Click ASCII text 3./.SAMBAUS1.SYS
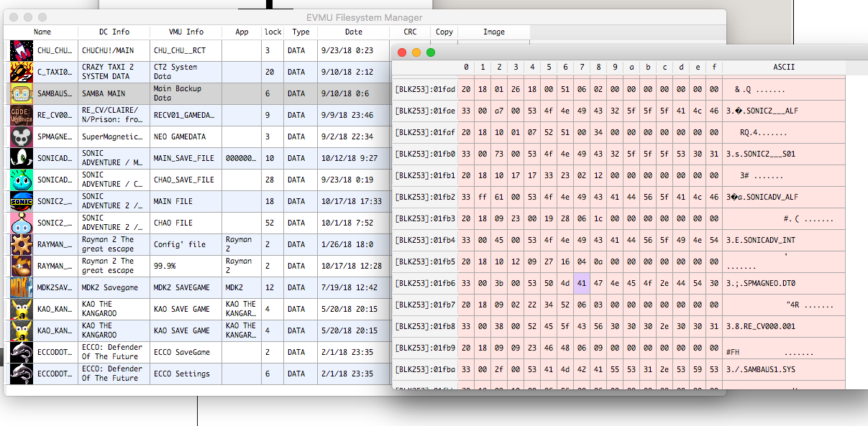 [x=761, y=369]
